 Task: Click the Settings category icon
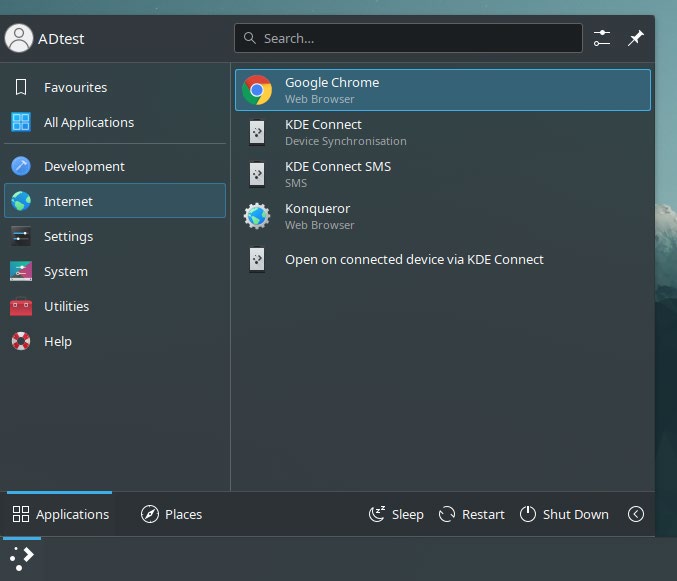tap(21, 236)
